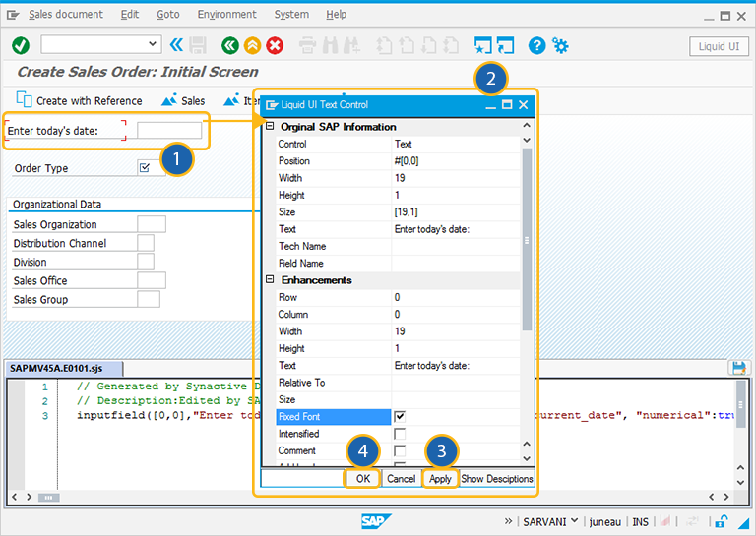The image size is (756, 536).
Task: Click the yellow Exit up-arrow icon
Action: pos(252,46)
